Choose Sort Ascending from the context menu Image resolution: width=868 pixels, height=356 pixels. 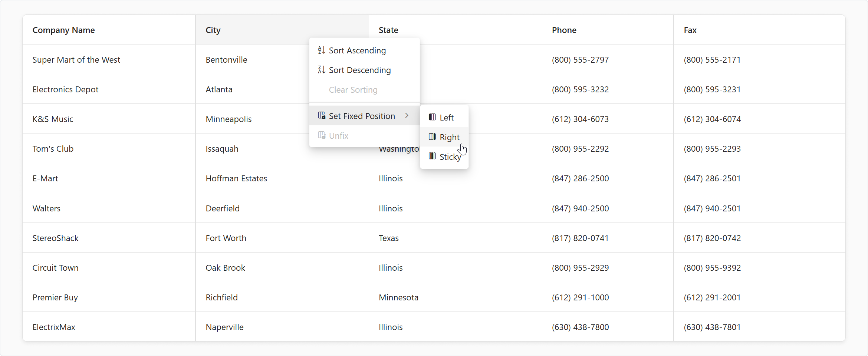[x=357, y=50]
